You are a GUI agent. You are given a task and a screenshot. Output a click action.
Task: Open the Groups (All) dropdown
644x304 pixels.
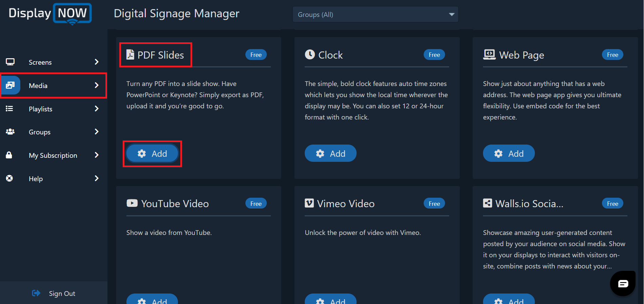click(376, 15)
